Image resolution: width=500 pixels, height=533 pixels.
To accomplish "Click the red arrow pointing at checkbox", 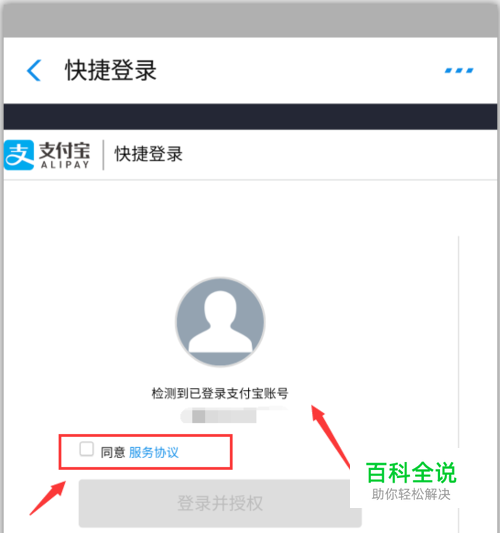I will pos(48,498).
